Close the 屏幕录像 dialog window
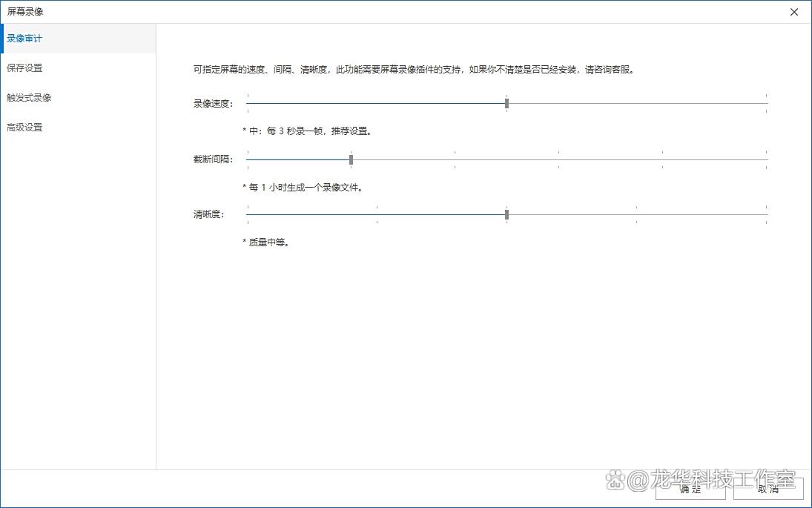Image resolution: width=812 pixels, height=508 pixels. 794,12
